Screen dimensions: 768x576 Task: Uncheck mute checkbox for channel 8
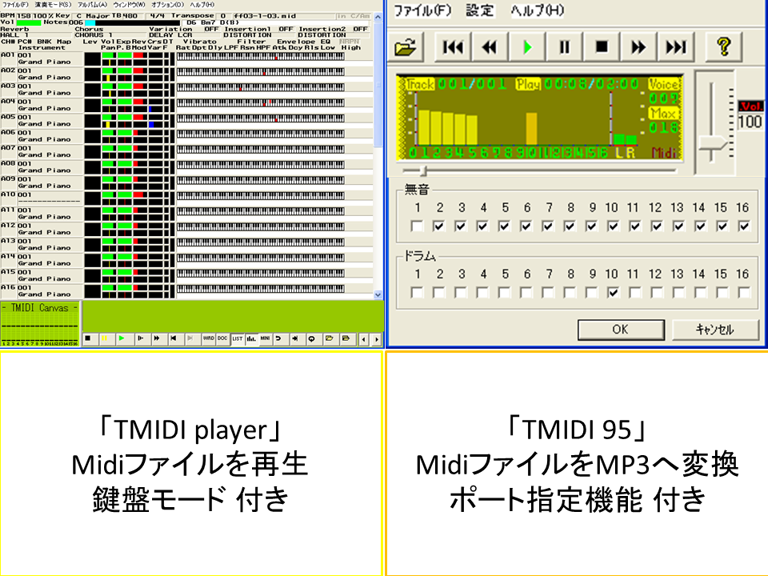tap(569, 226)
